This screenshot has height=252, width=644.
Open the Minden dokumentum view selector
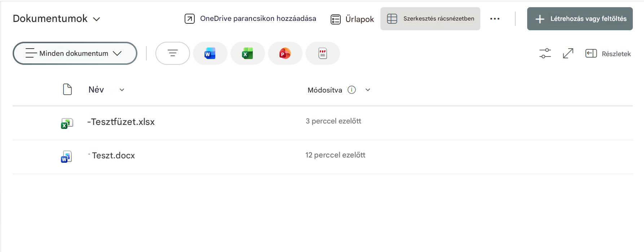[x=75, y=53]
